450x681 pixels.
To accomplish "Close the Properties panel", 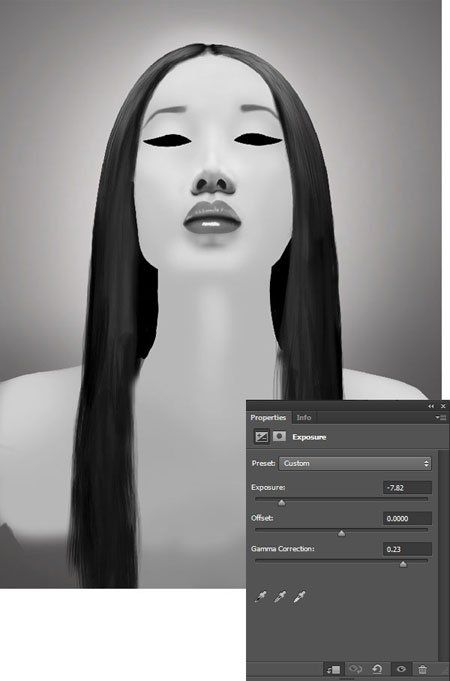I will (443, 406).
